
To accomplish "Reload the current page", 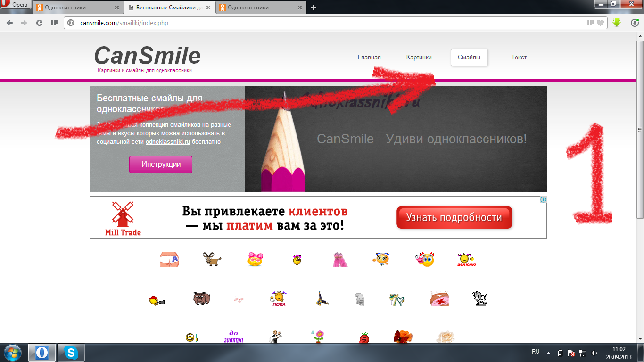I will click(40, 23).
